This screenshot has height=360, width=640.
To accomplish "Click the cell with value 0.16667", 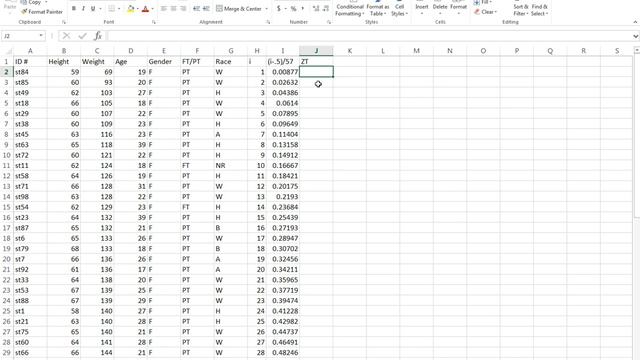I will point(283,165).
